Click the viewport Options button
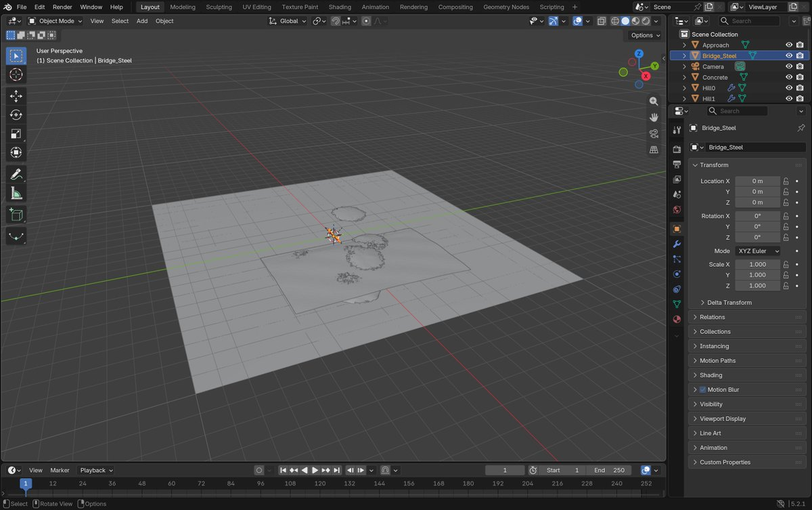Viewport: 812px width, 510px height. click(645, 35)
